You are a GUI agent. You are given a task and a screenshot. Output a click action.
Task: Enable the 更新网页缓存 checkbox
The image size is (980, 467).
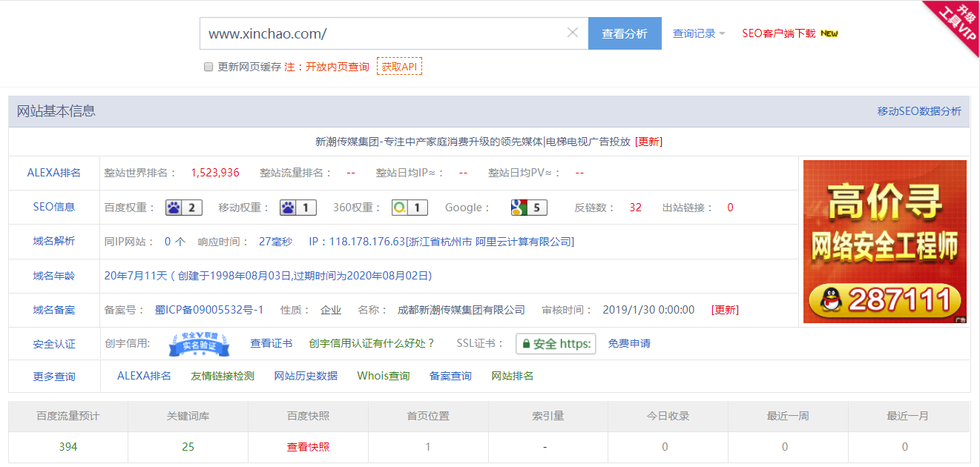click(x=208, y=67)
